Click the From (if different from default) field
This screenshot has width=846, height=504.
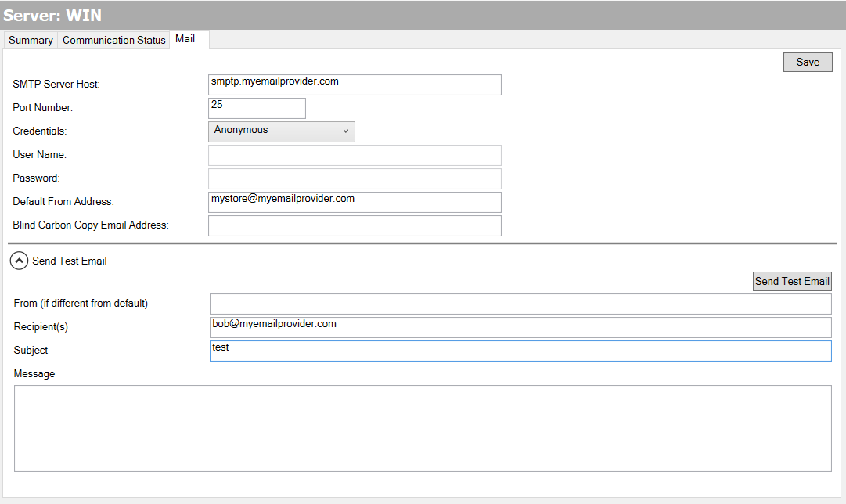(x=520, y=304)
